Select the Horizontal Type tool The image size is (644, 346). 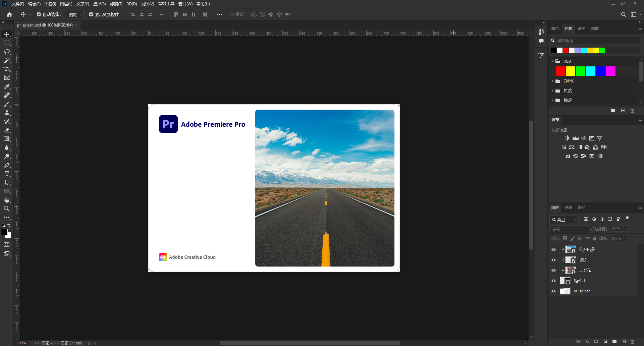pos(7,174)
